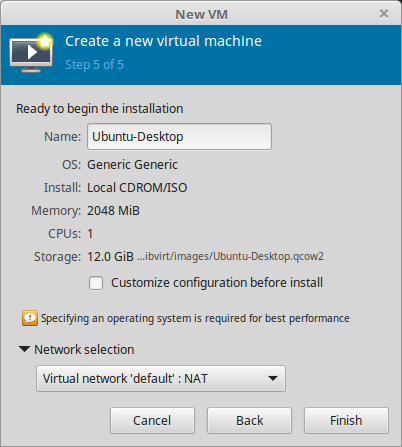Click the Customize configuration before install label
The height and width of the screenshot is (447, 402).
[x=217, y=283]
